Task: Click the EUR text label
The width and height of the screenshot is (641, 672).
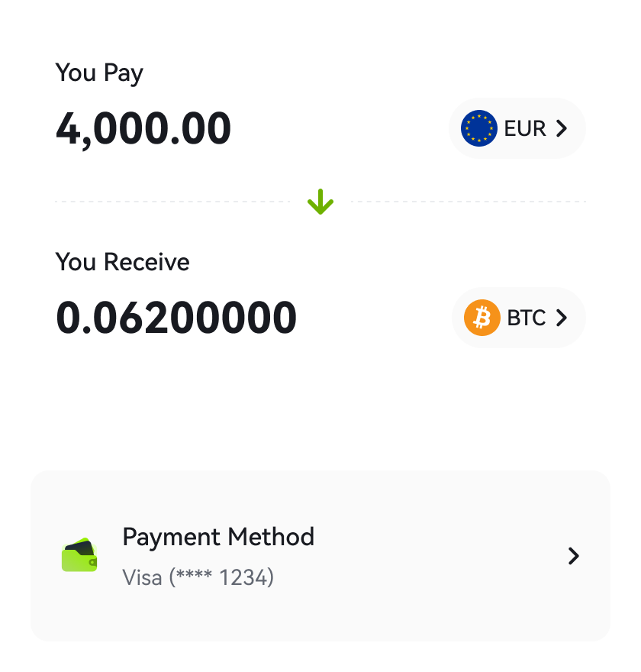Action: pos(525,128)
